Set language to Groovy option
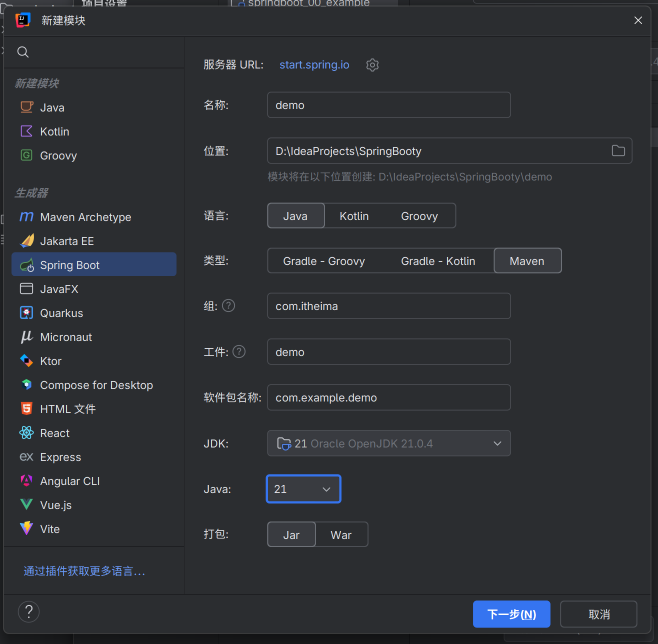The height and width of the screenshot is (644, 658). point(419,216)
